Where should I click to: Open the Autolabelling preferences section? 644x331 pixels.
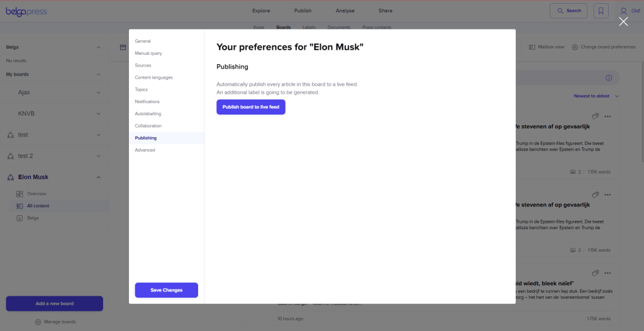148,114
